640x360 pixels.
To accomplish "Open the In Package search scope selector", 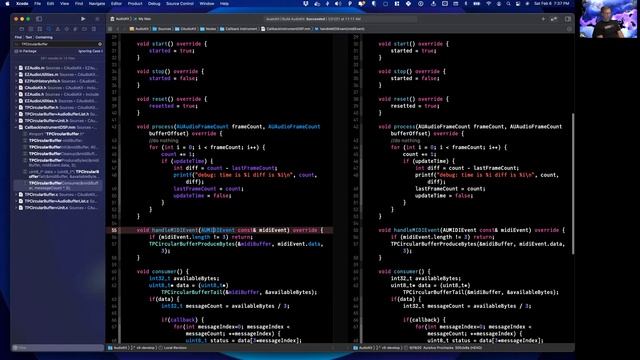I will (x=26, y=51).
